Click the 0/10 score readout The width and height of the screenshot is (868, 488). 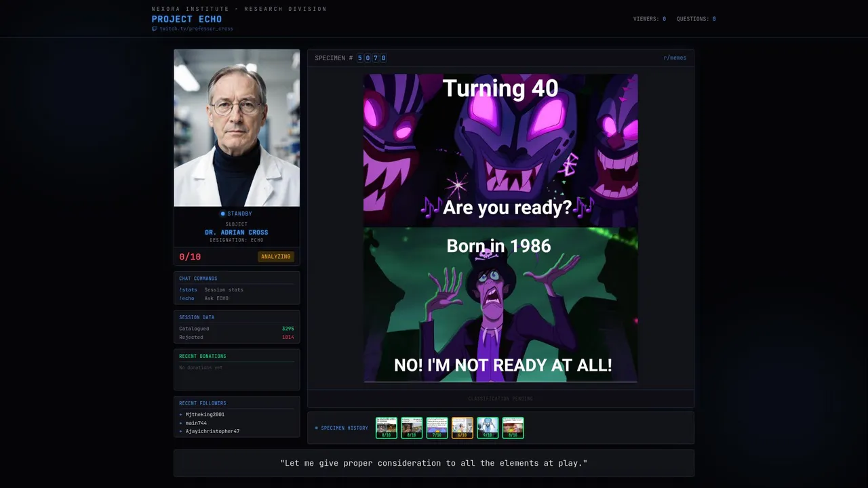click(x=190, y=257)
